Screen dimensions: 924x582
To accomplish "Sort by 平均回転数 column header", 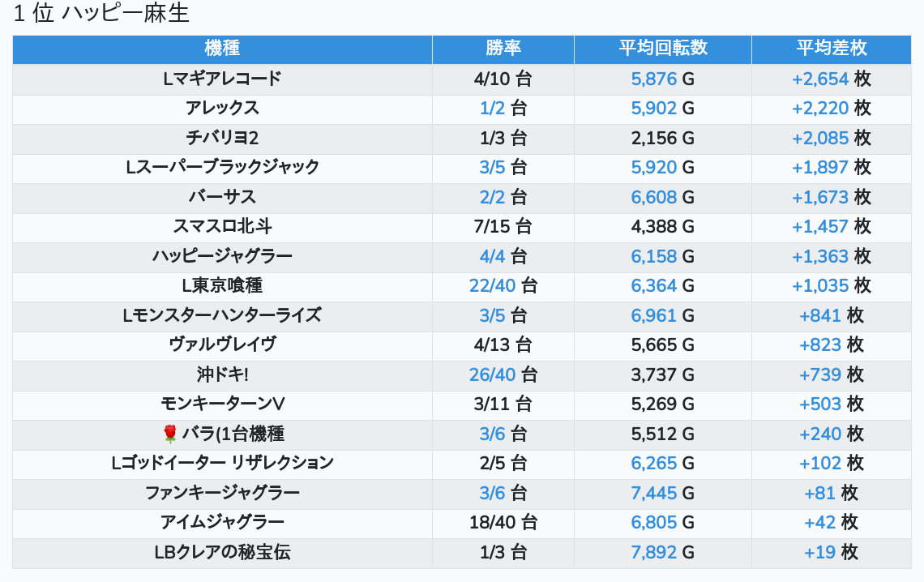I will tap(662, 49).
